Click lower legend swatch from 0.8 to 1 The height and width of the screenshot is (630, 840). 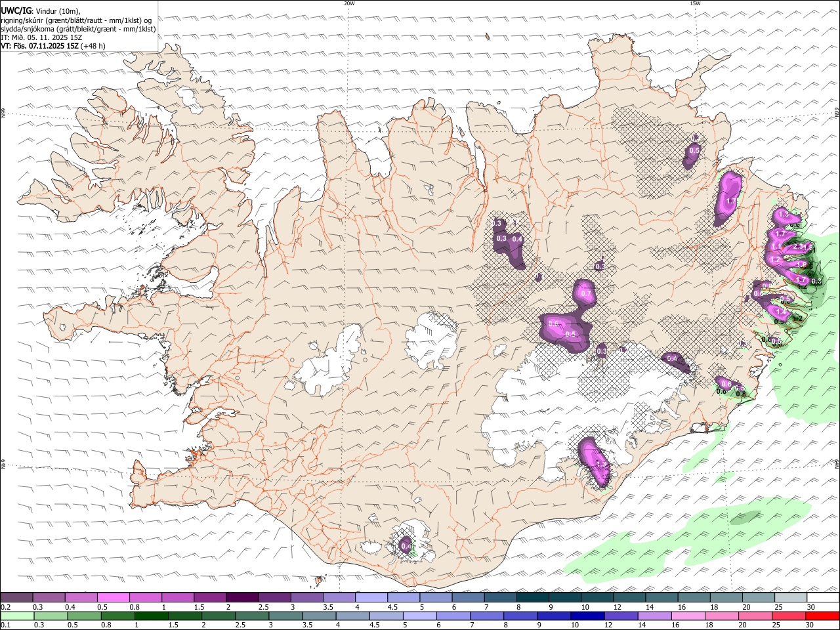click(117, 616)
